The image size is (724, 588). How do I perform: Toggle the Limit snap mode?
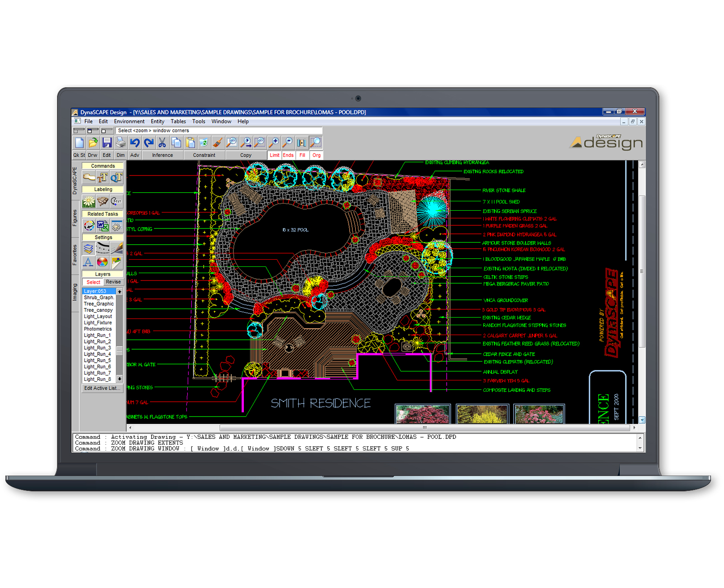(275, 155)
